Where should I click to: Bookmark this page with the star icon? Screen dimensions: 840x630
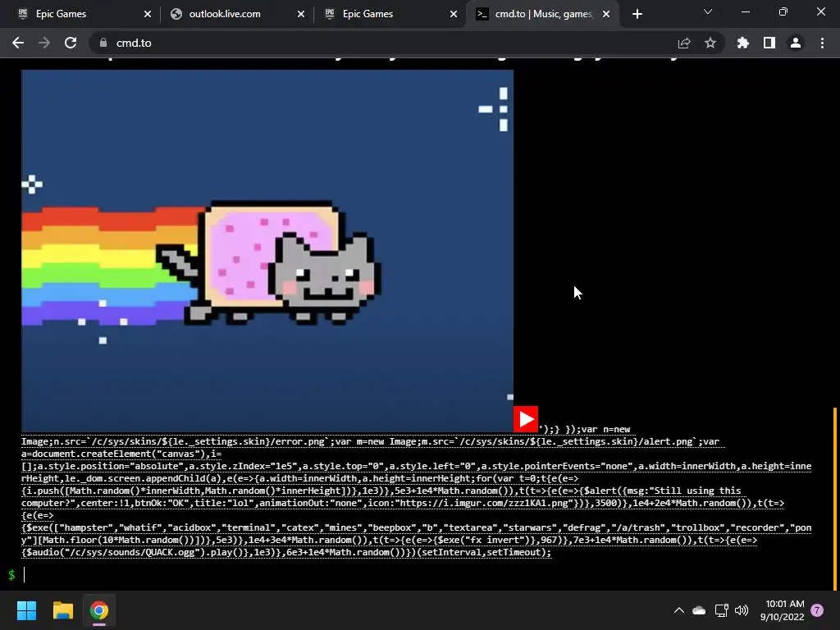(710, 43)
